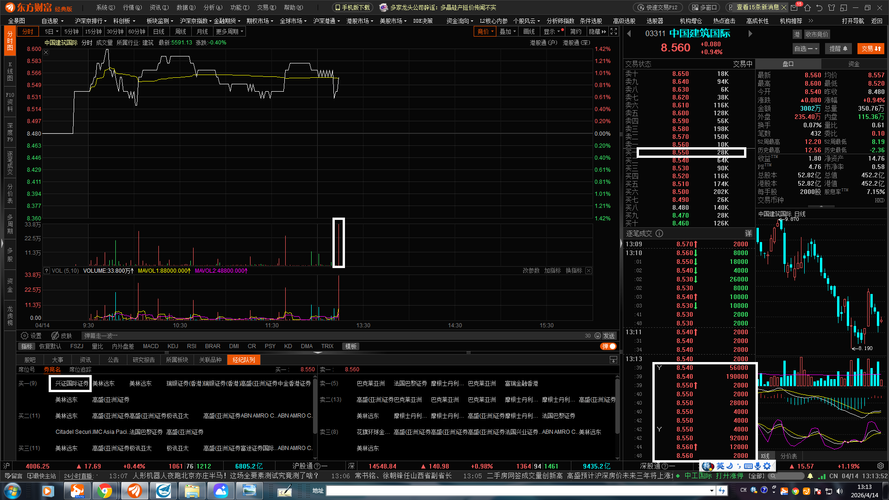889x500 pixels.
Task: Click the 手机版下载 mobile download button
Action: 352,7
